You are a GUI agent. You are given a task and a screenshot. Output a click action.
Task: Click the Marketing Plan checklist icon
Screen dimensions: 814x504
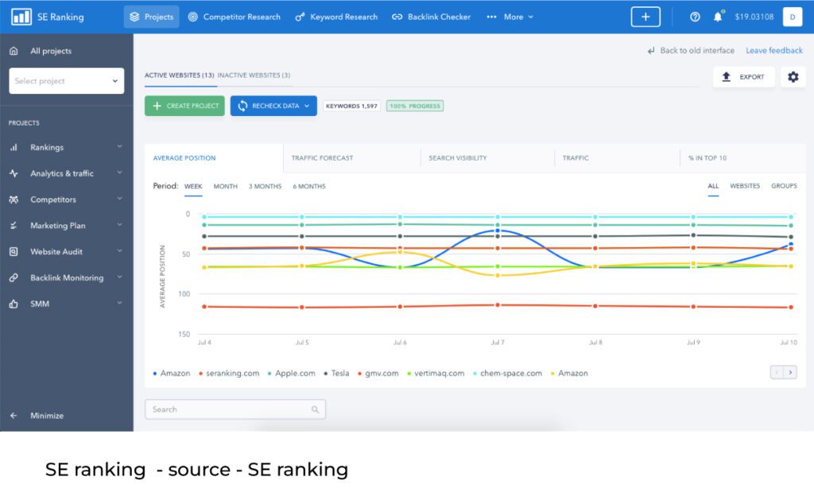pos(14,225)
